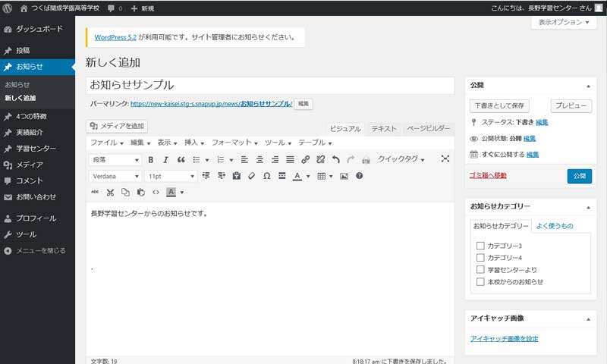Toggle paste as text
The image size is (607, 364).
pyautogui.click(x=237, y=176)
